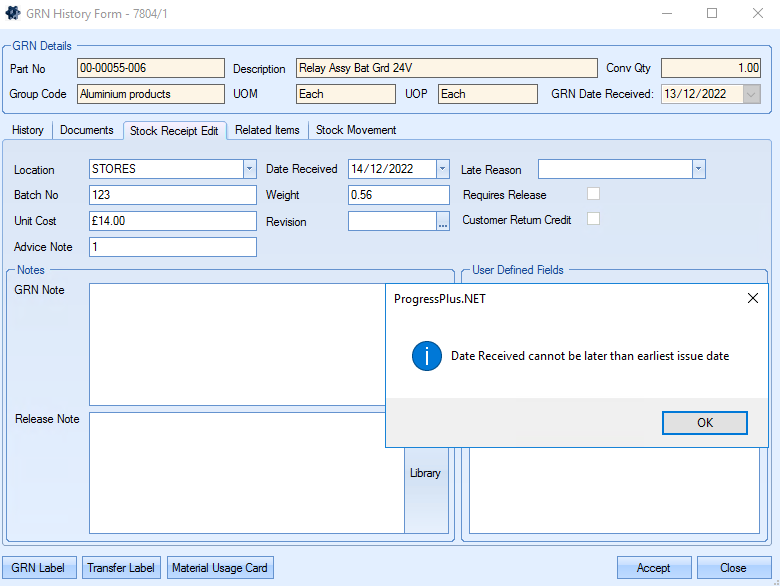Expand the Location dropdown
The height and width of the screenshot is (586, 780).
pos(249,169)
